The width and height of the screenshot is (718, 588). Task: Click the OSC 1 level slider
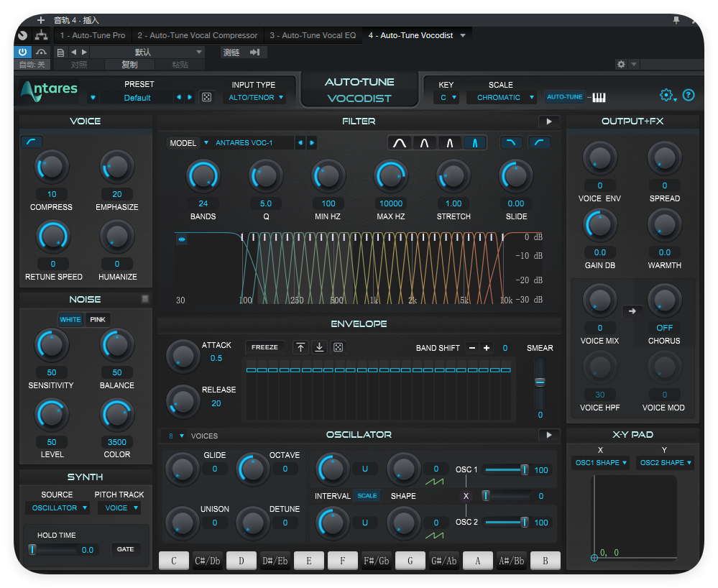(x=507, y=470)
